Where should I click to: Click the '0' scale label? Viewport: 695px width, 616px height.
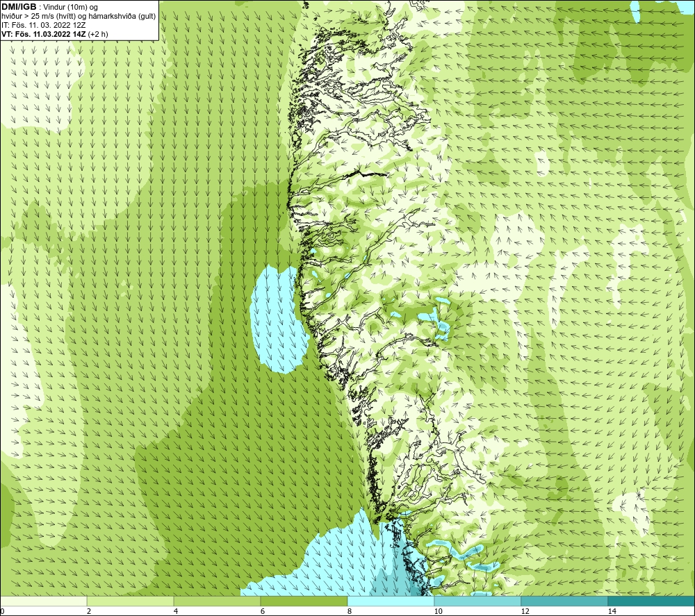pyautogui.click(x=2, y=611)
